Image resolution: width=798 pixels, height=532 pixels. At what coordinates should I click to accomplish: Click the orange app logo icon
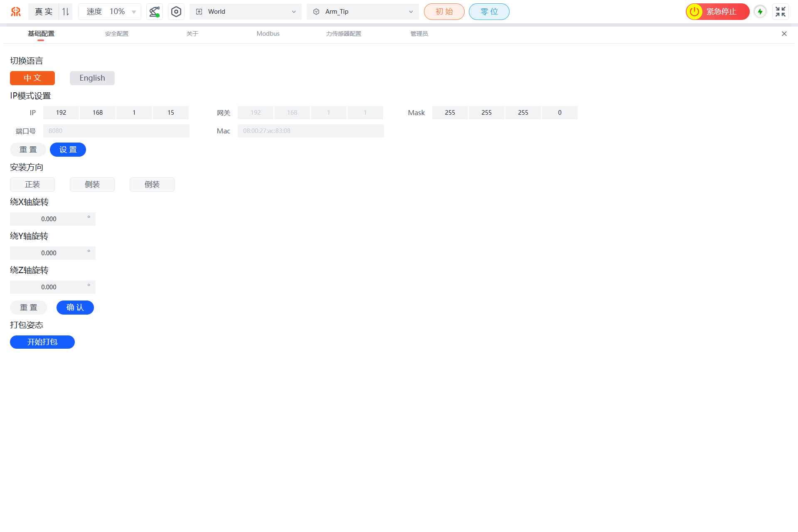[x=16, y=12]
